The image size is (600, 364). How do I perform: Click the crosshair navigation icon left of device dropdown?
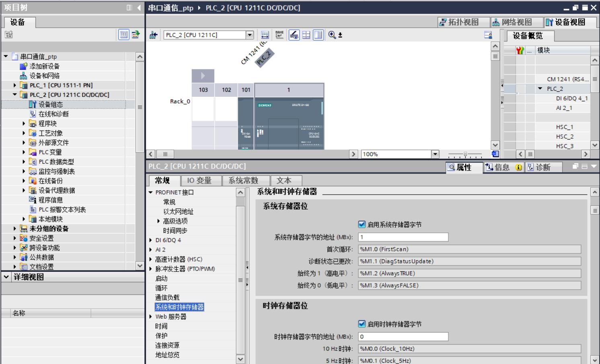point(152,35)
